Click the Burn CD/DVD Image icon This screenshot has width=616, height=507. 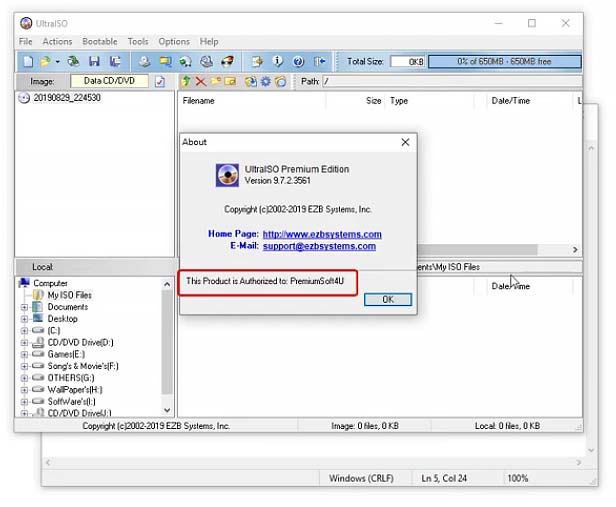(x=227, y=62)
